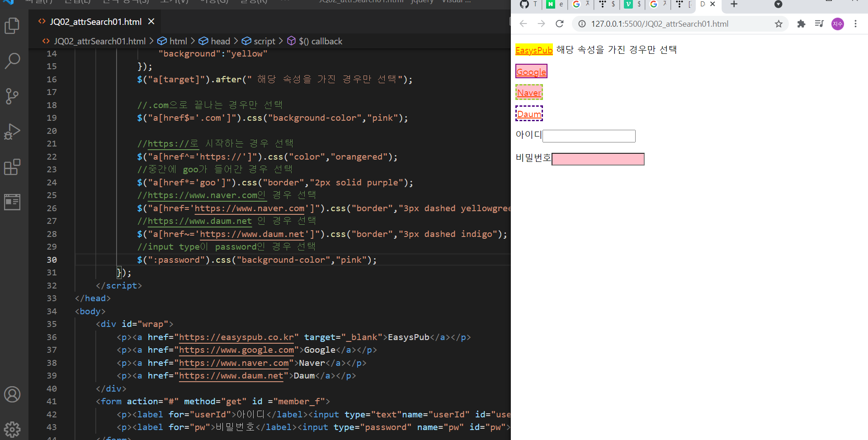This screenshot has width=868, height=440.
Task: Click https://www.daum.net URL on code line 39
Action: 231,376
